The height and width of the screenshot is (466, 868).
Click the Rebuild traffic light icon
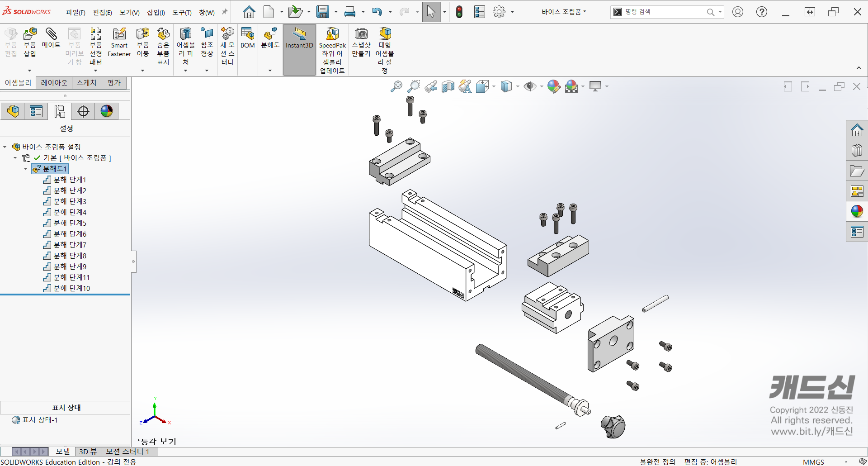[x=459, y=12]
